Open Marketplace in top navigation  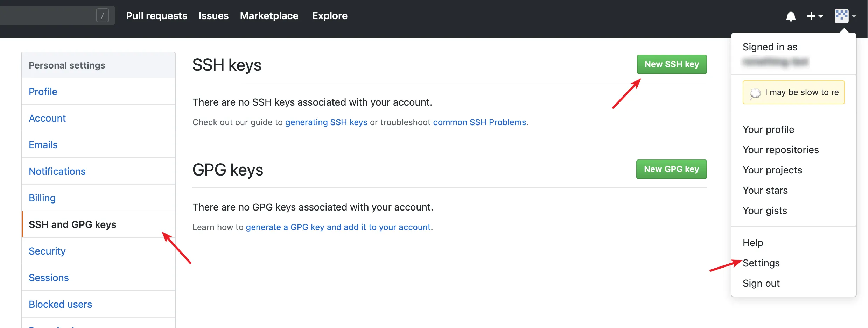(x=269, y=16)
